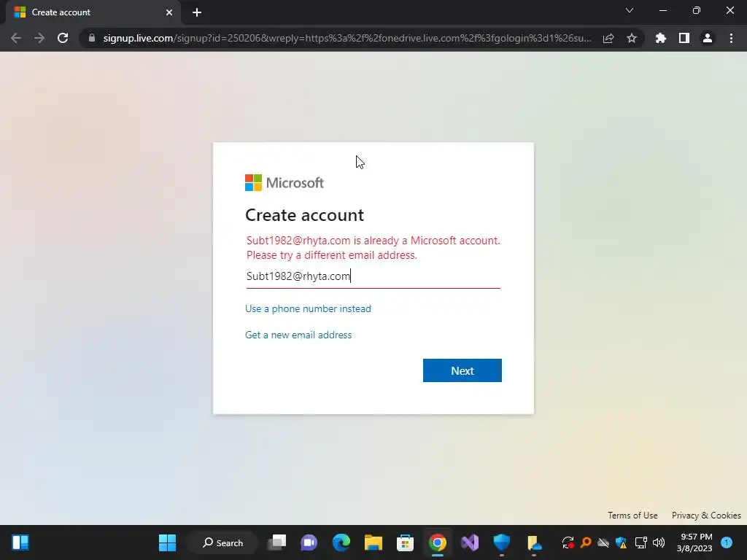This screenshot has height=560, width=747.
Task: Click the Microsoft logo
Action: (x=285, y=182)
